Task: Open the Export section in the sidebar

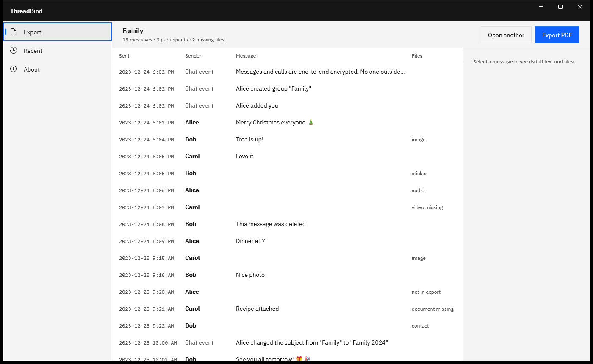Action: pyautogui.click(x=58, y=32)
